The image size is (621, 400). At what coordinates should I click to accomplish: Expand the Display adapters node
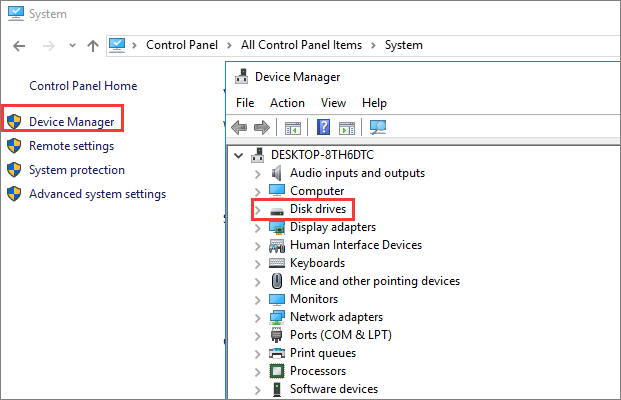pos(258,227)
